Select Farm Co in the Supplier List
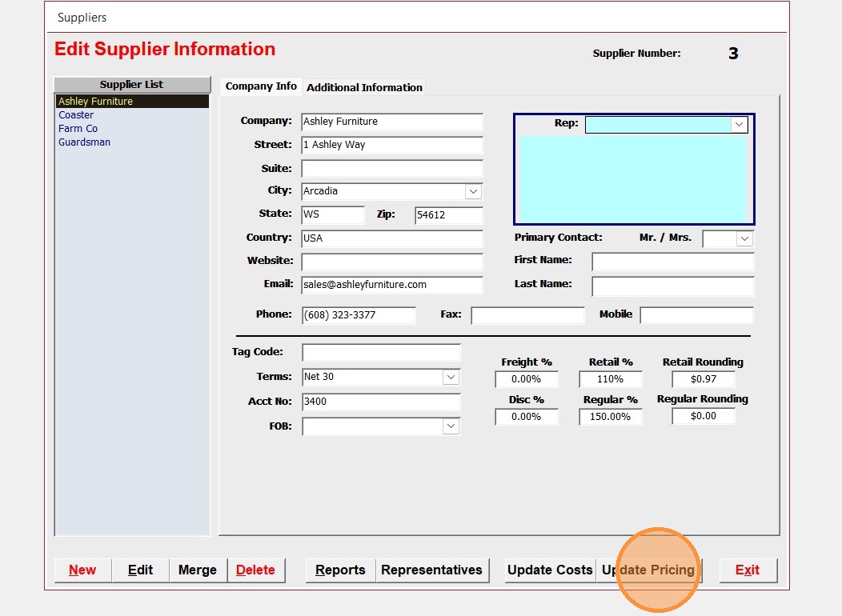 coord(78,129)
